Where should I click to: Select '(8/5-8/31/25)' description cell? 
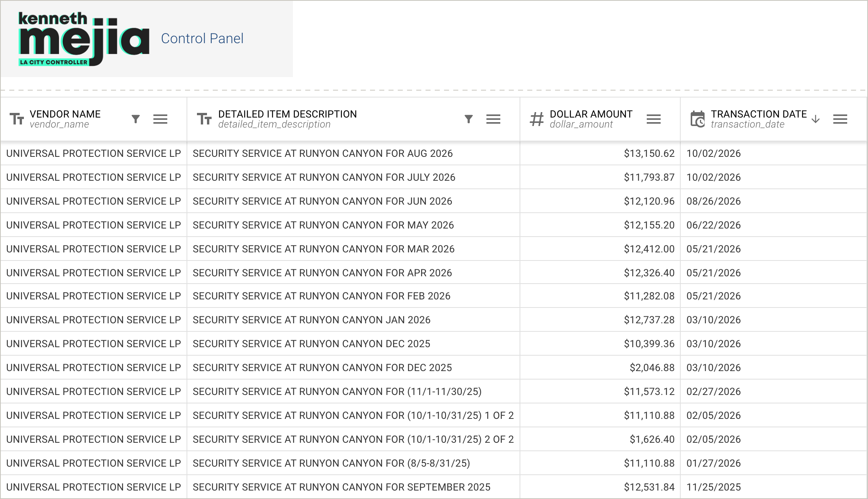[x=353, y=463]
